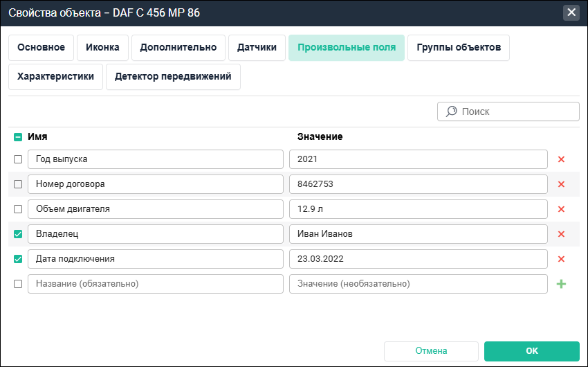Click the Название (обязательно) input field
This screenshot has width=588, height=367.
click(156, 284)
